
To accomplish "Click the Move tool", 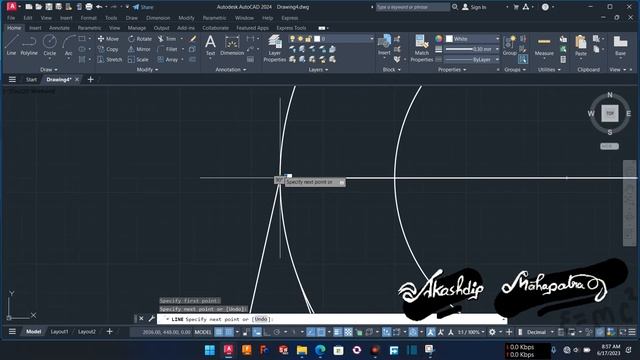I will (x=108, y=39).
